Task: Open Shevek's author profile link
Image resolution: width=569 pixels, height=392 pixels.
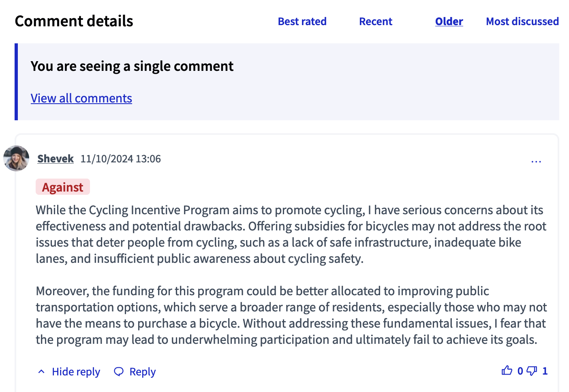Action: (x=56, y=159)
